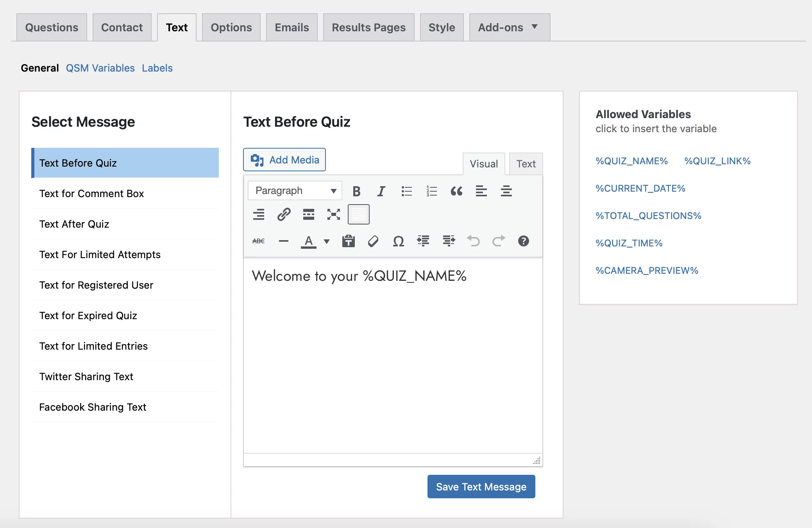Switch editor to Visual tab

tap(484, 164)
